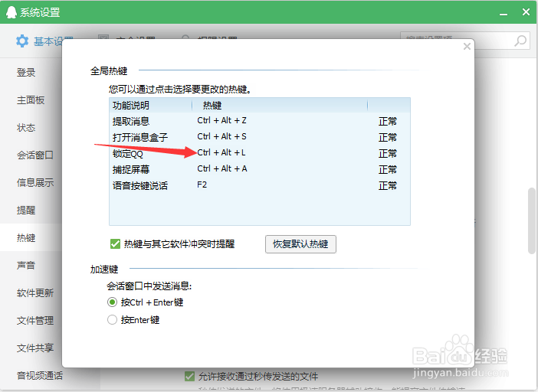Select the 提取消息 hotkey row
The image size is (538, 392).
[259, 121]
